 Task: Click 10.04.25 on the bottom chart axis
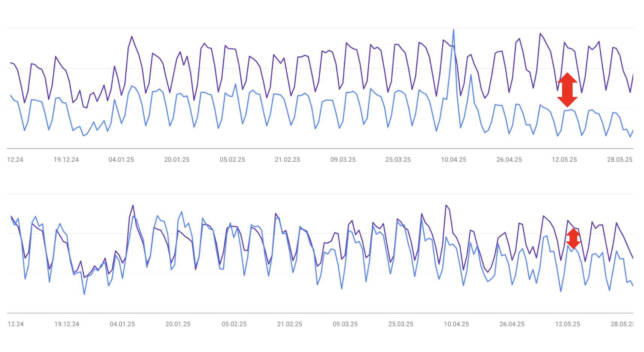(x=456, y=324)
